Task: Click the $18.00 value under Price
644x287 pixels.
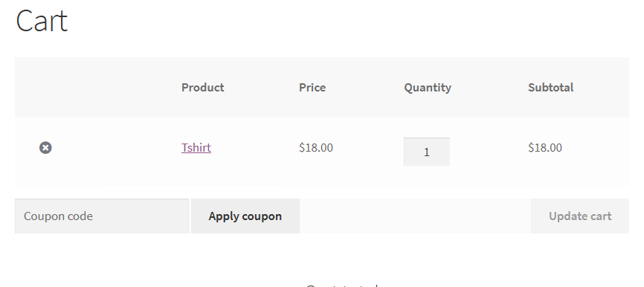Action: coord(316,148)
